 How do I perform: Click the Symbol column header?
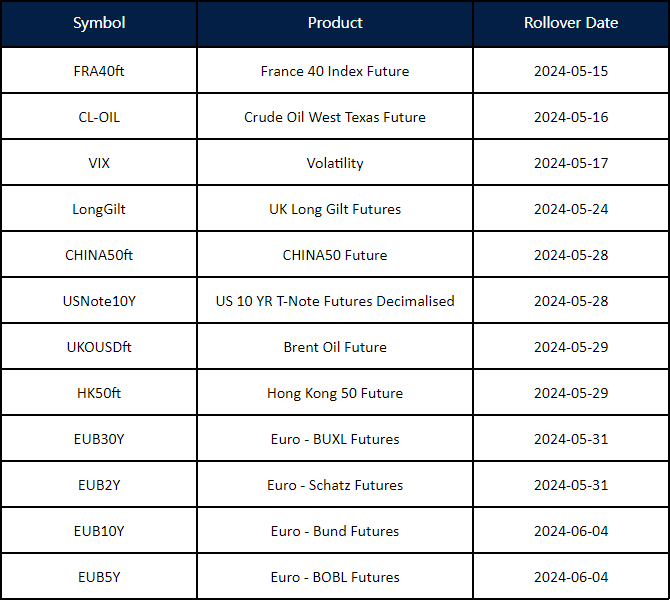pyautogui.click(x=99, y=23)
